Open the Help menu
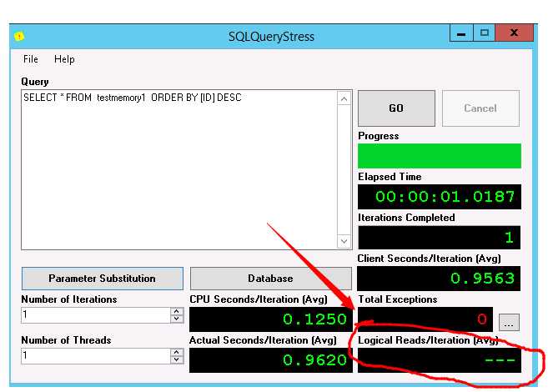The width and height of the screenshot is (548, 392). point(64,59)
